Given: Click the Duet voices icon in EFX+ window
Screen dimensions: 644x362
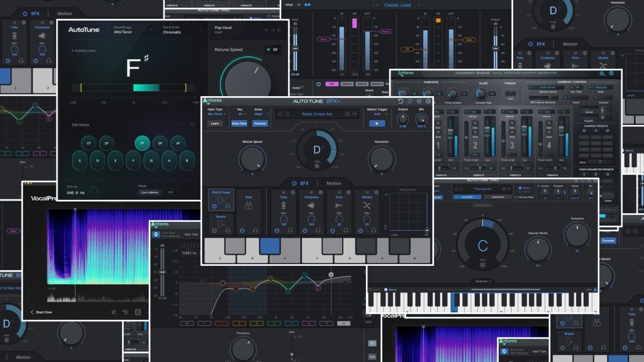Looking at the screenshot, I should click(x=248, y=206).
